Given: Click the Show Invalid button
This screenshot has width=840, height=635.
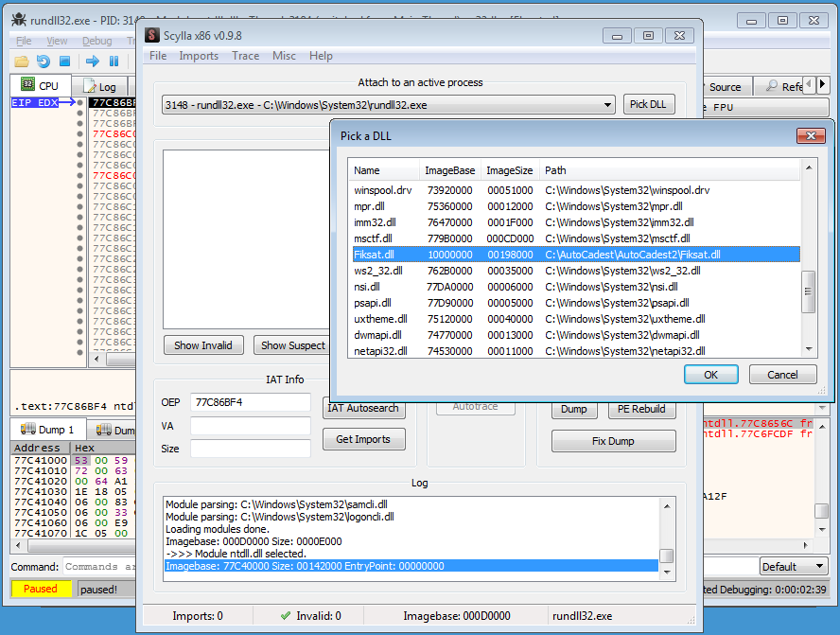Looking at the screenshot, I should pyautogui.click(x=203, y=345).
